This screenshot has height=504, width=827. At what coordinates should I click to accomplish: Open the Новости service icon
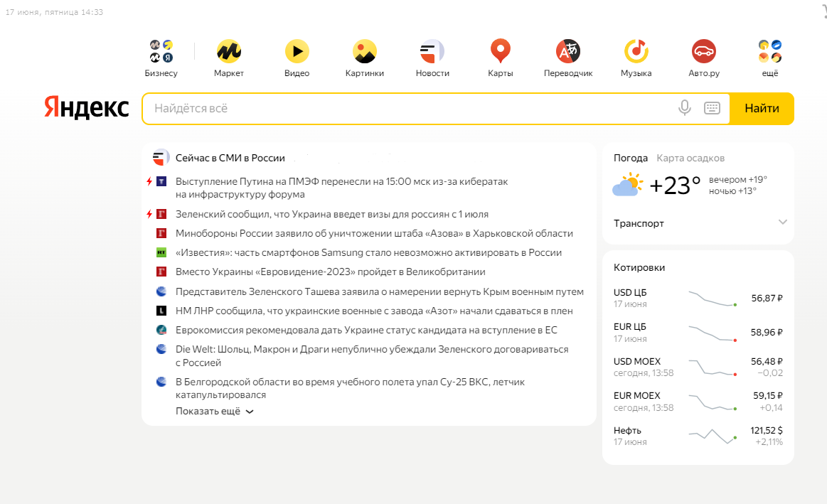click(432, 51)
